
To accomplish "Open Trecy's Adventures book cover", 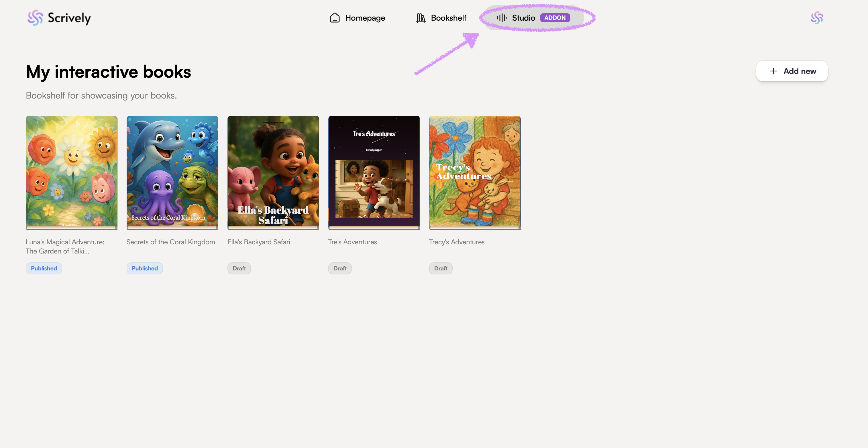I will (474, 172).
